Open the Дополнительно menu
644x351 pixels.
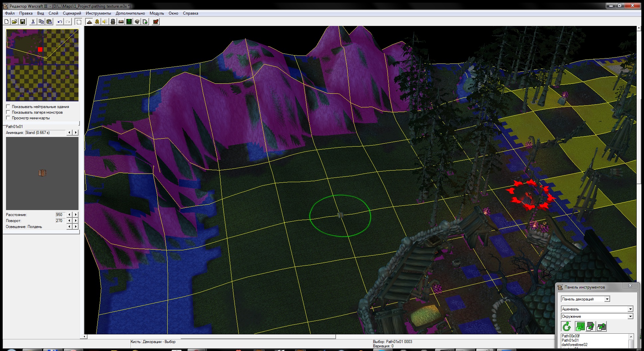[130, 13]
